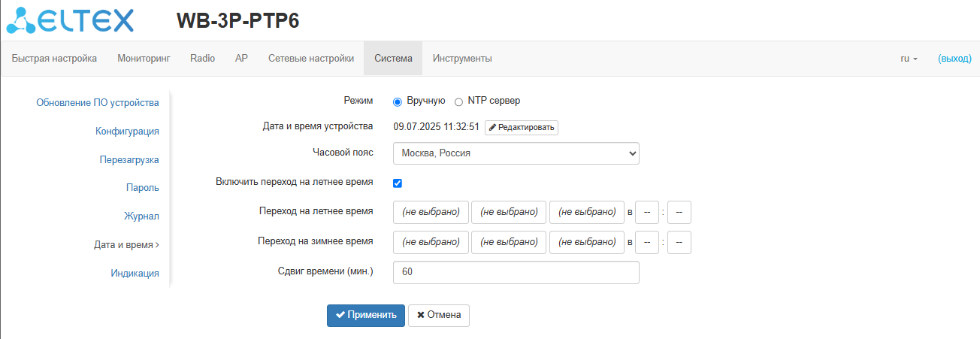Open the ru language dropdown
The height and width of the screenshot is (339, 980).
(x=909, y=59)
